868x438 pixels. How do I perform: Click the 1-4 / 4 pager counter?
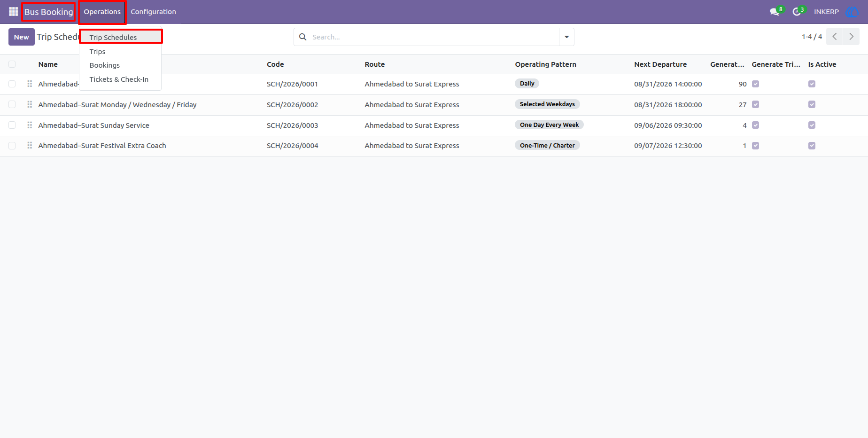tap(812, 37)
